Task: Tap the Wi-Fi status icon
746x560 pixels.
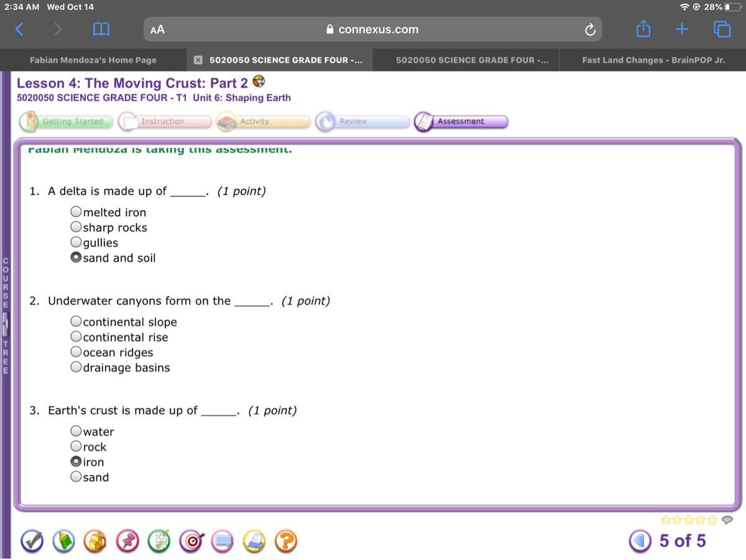Action: coord(684,7)
